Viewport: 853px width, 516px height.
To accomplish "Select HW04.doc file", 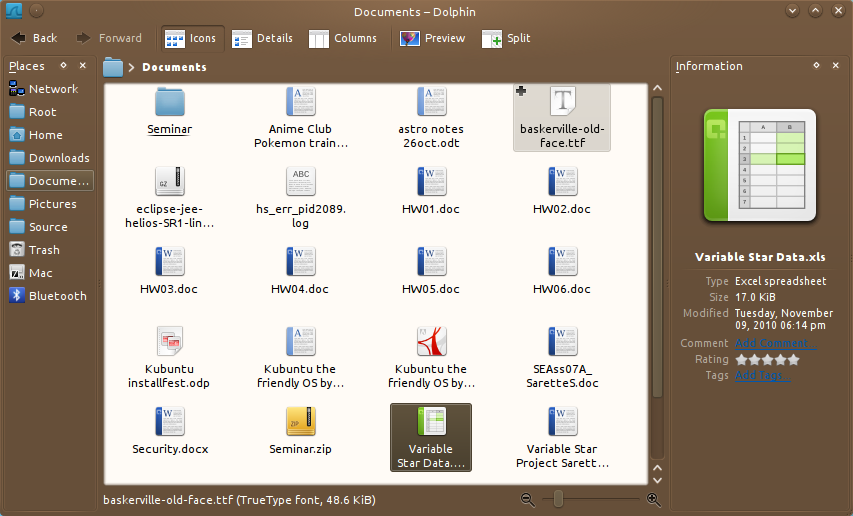I will [300, 271].
